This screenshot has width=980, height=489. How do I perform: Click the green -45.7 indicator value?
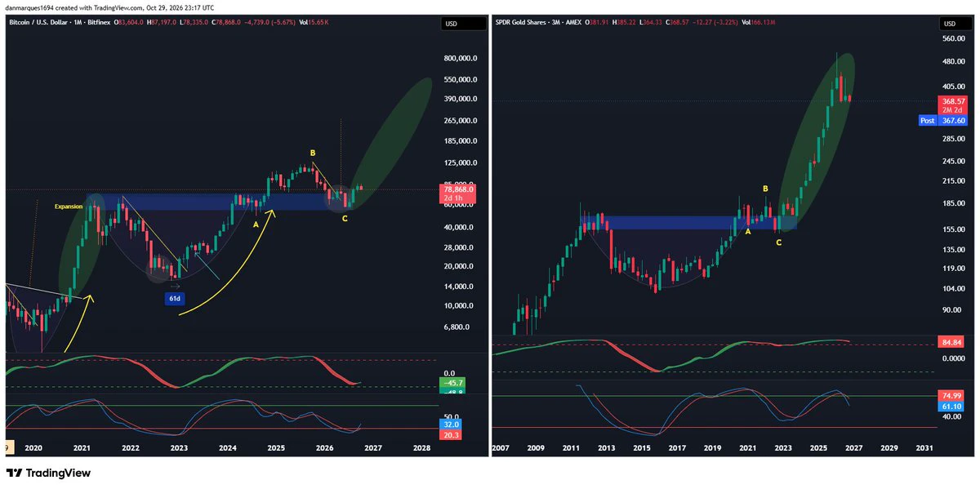click(452, 383)
